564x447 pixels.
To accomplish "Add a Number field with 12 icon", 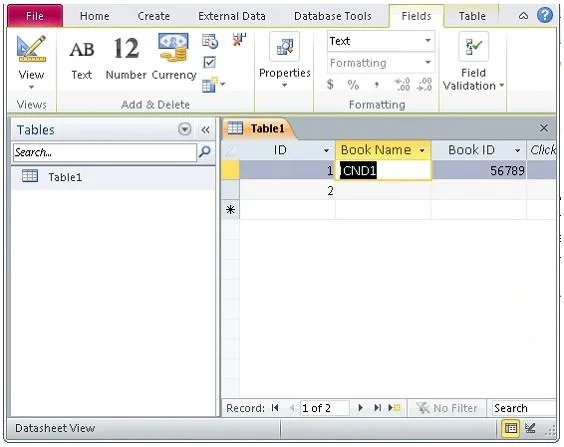I will (x=126, y=58).
